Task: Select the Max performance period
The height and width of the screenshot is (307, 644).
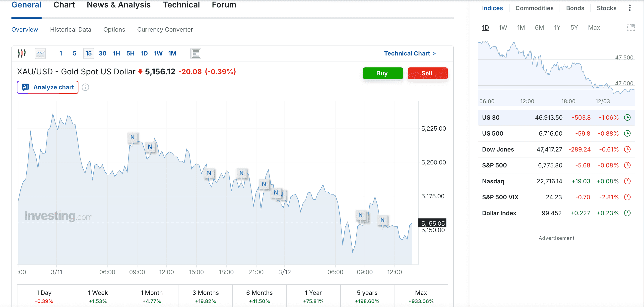Action: (421, 296)
